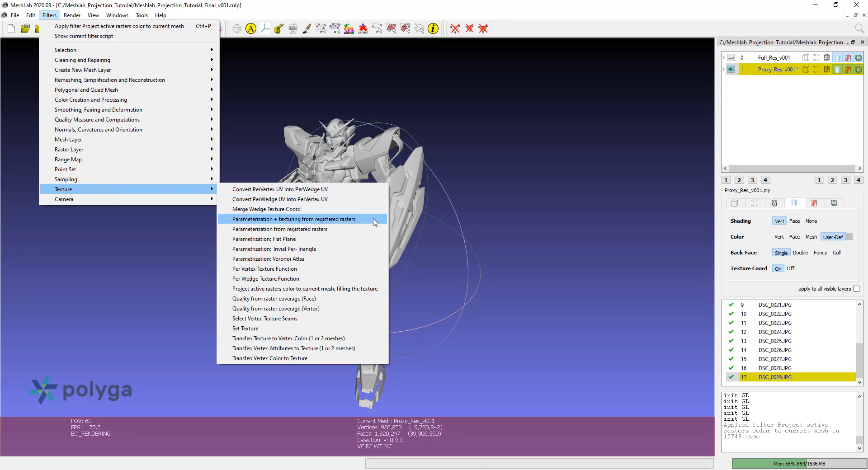This screenshot has width=868, height=470.
Task: Toggle points icon on Full_Res_v001 row
Action: (816, 57)
